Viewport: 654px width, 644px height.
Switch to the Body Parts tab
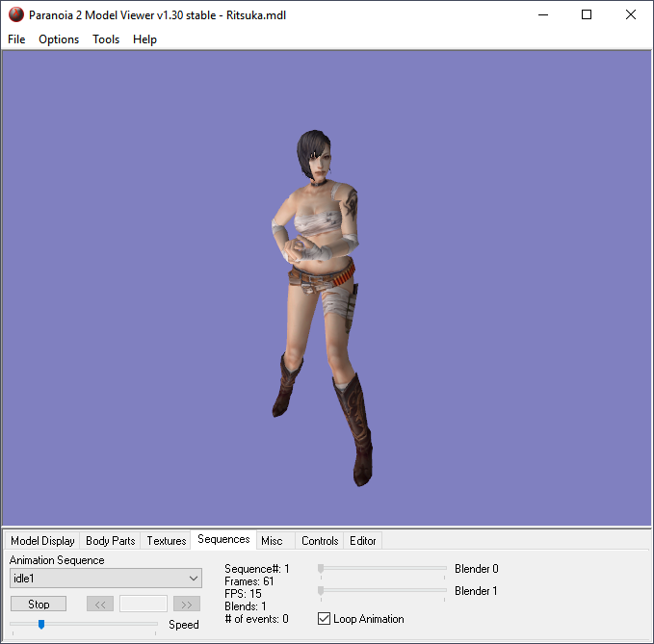pyautogui.click(x=111, y=541)
